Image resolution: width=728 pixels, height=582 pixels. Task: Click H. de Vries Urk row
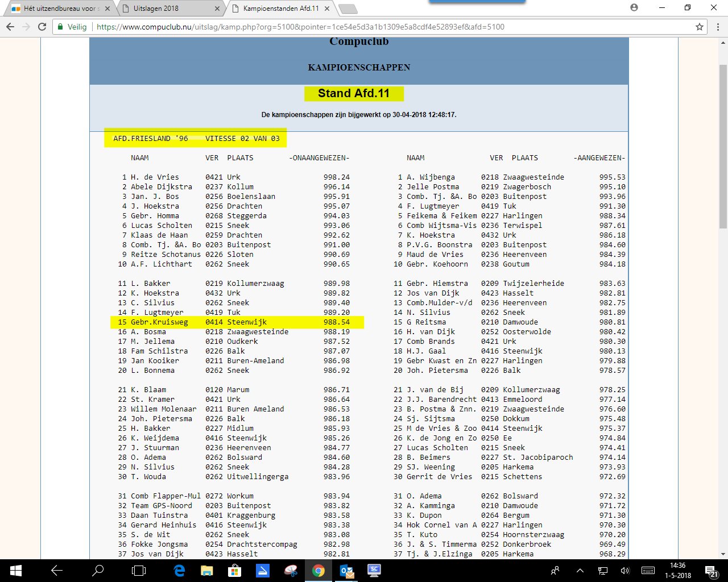coord(234,177)
